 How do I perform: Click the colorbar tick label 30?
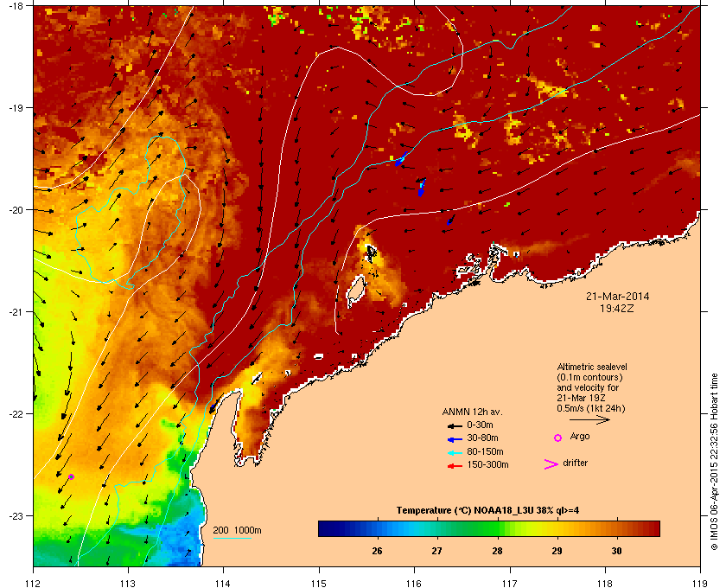(617, 551)
